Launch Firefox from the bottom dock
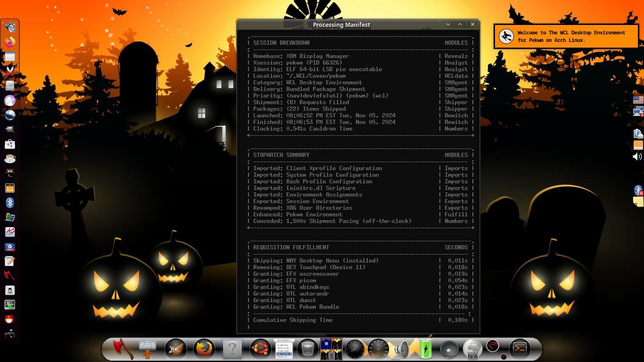 [x=204, y=349]
